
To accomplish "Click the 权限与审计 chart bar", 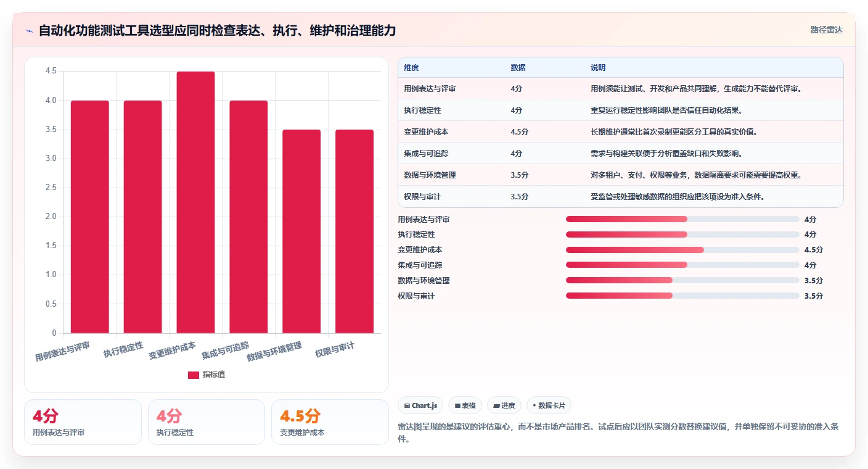I will (x=354, y=231).
